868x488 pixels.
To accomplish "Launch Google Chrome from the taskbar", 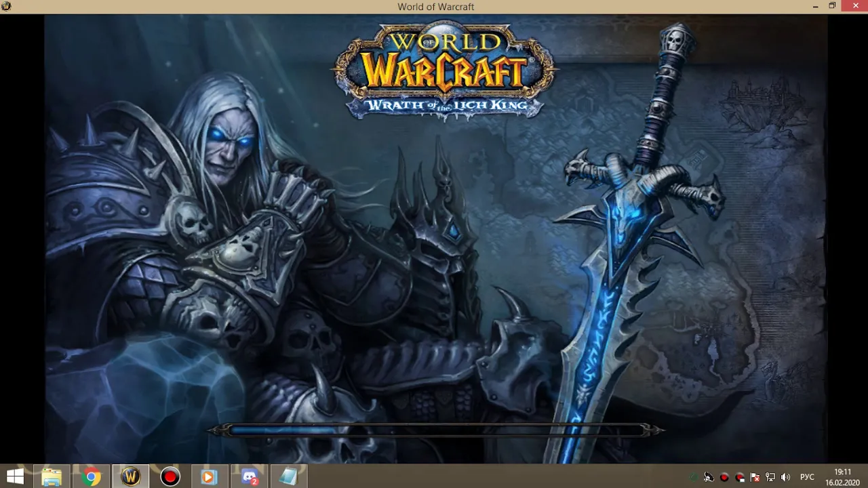I will (x=91, y=476).
